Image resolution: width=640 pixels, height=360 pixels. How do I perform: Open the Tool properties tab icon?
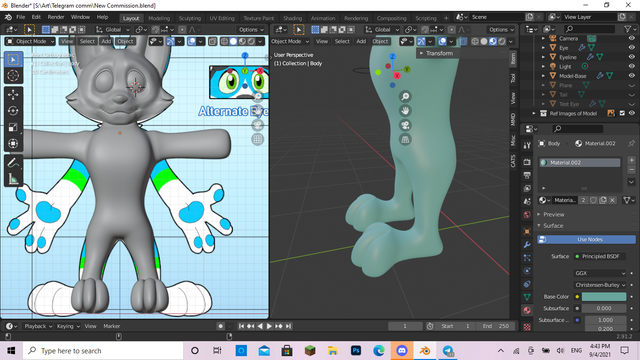click(527, 145)
